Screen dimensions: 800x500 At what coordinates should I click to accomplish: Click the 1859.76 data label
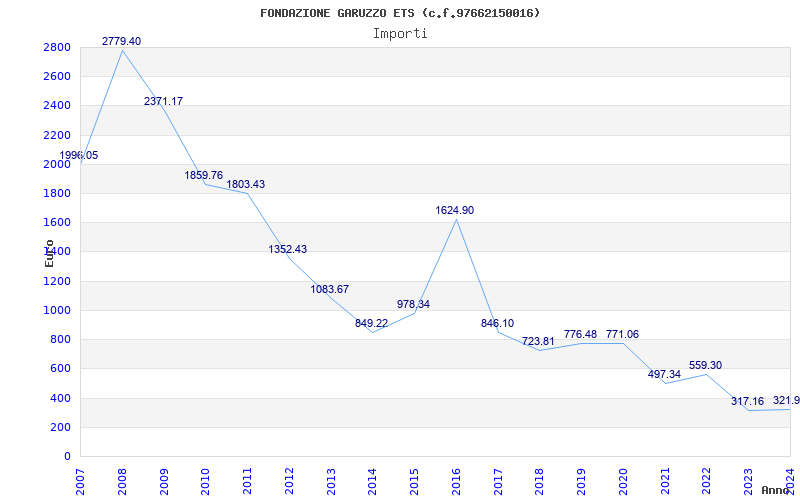(x=204, y=176)
